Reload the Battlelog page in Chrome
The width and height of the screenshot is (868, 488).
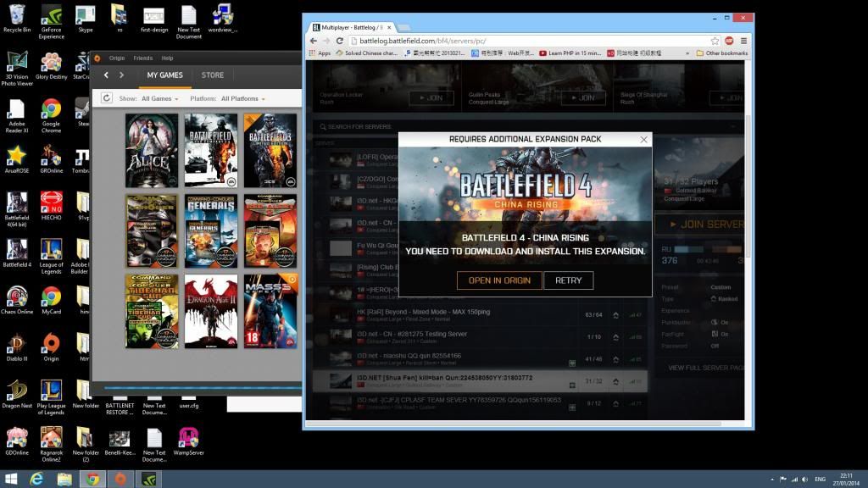[x=339, y=41]
